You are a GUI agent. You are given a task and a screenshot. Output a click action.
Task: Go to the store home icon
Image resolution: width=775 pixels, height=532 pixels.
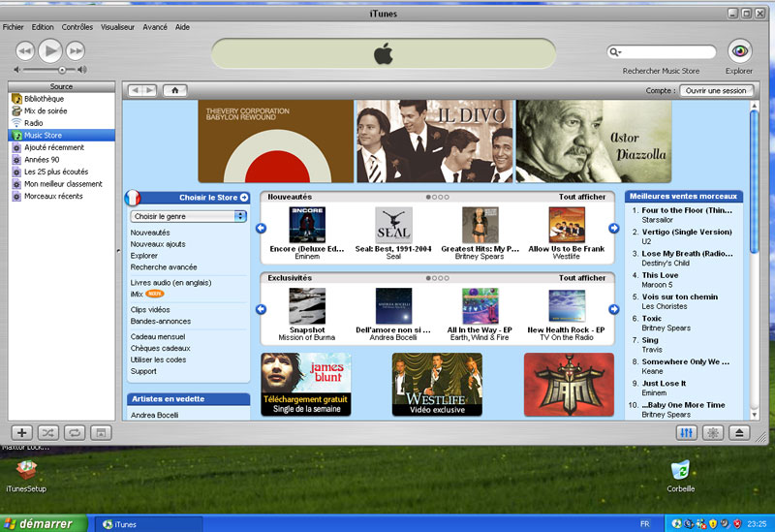(x=175, y=90)
